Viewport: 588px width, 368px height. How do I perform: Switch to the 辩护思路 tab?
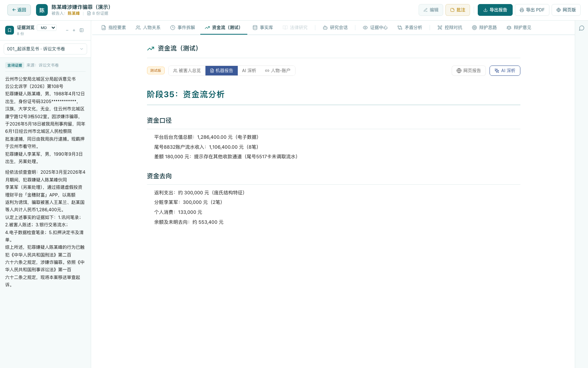(484, 28)
